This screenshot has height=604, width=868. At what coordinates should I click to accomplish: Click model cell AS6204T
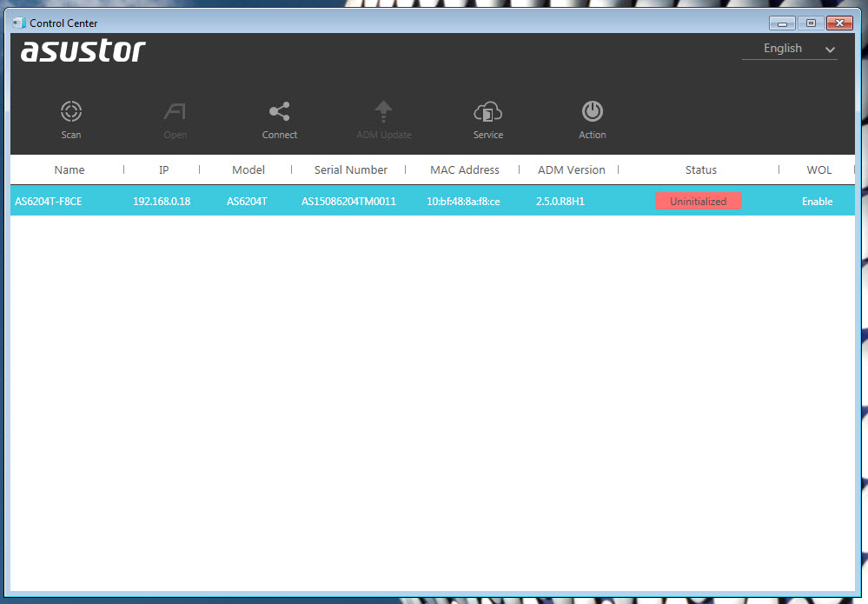coord(247,202)
